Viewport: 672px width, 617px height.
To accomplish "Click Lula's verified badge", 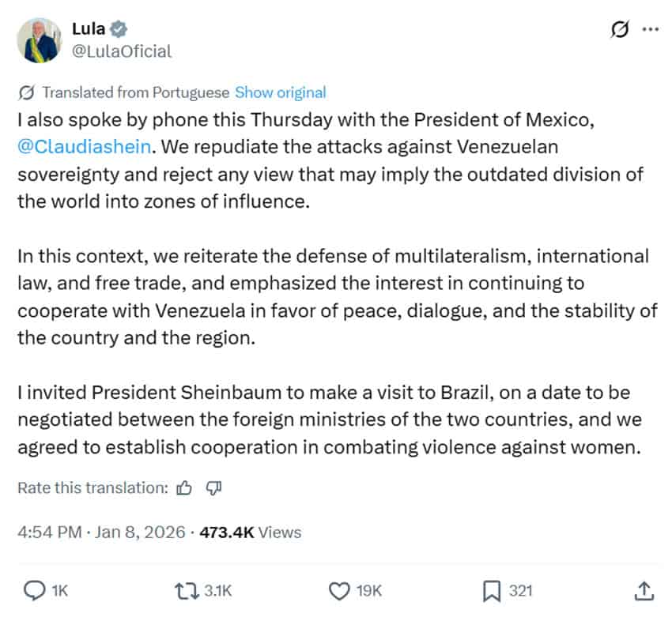I will [118, 27].
